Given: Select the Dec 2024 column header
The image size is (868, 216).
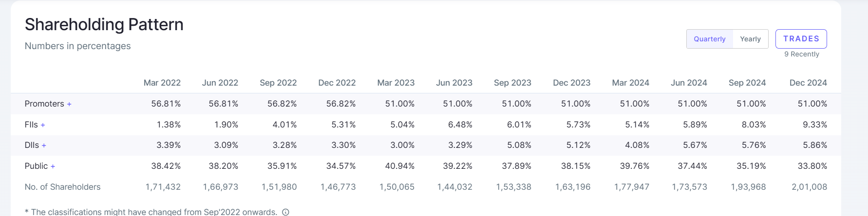Looking at the screenshot, I should tap(808, 83).
